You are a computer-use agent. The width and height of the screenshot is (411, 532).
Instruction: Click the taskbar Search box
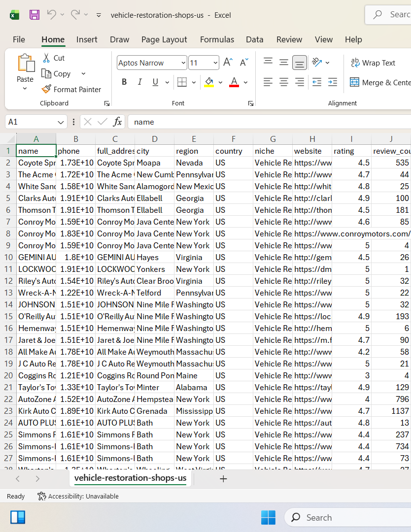tap(347, 517)
